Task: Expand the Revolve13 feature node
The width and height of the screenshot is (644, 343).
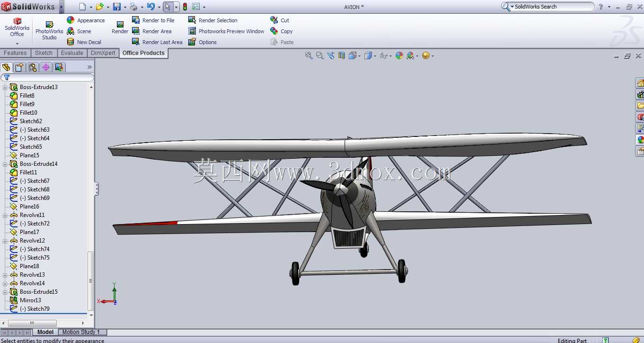Action: 5,275
